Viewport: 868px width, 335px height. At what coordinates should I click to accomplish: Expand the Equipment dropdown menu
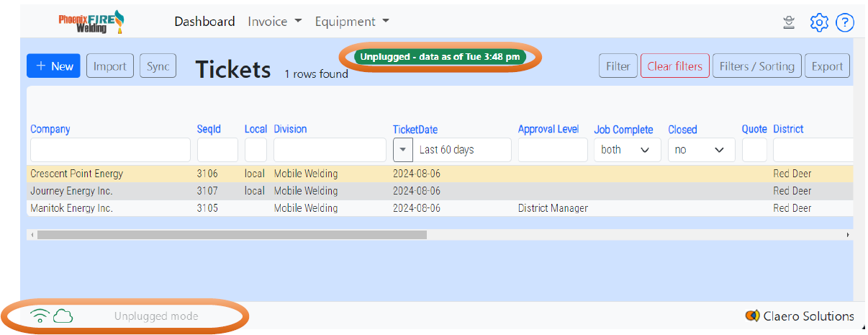coord(351,22)
